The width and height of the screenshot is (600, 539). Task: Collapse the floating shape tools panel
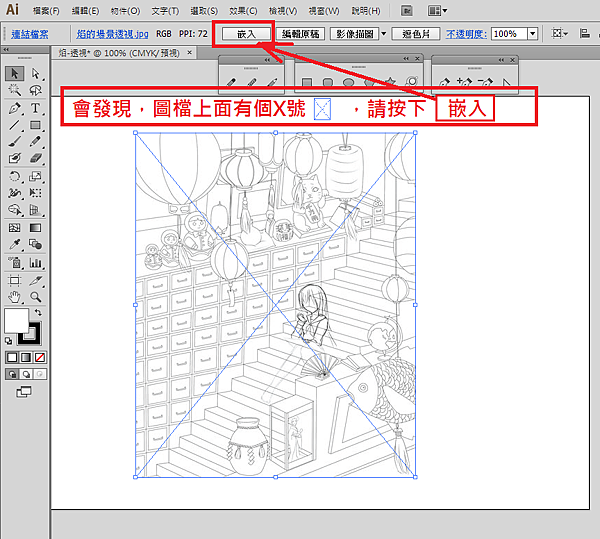406,59
